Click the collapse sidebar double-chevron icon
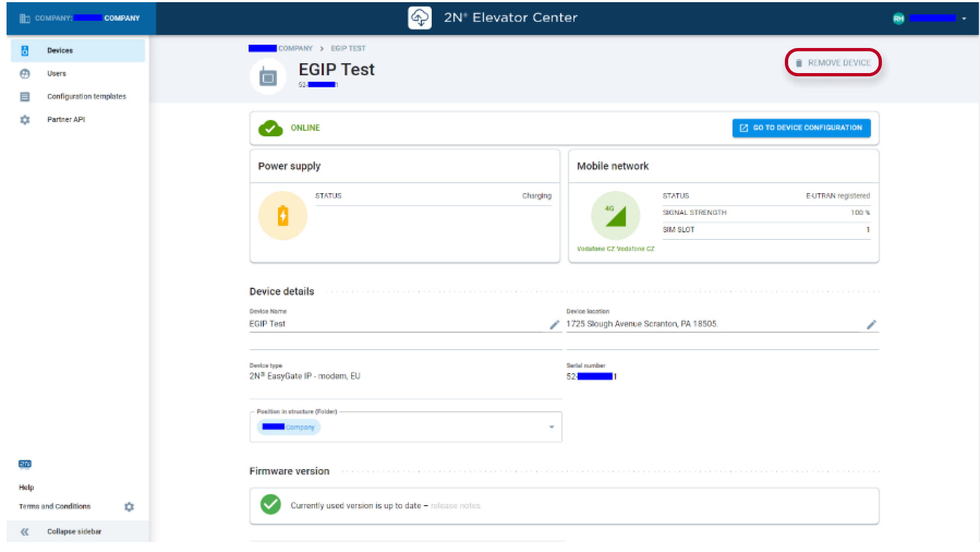 click(25, 532)
